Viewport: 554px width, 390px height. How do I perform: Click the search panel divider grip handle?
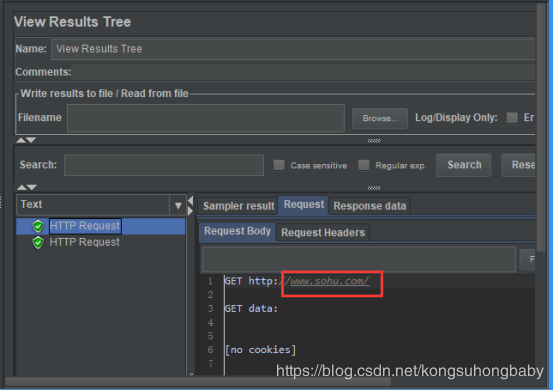(374, 188)
